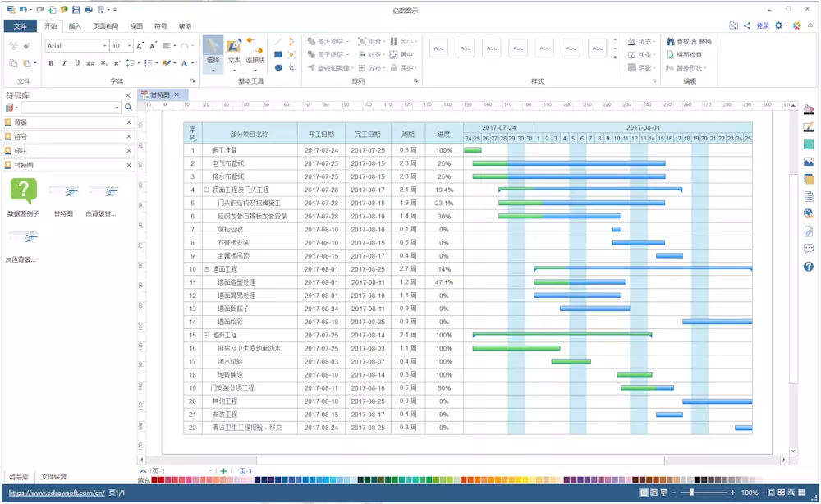
Task: Click the Save icon in quick access toolbar
Action: pyautogui.click(x=76, y=9)
